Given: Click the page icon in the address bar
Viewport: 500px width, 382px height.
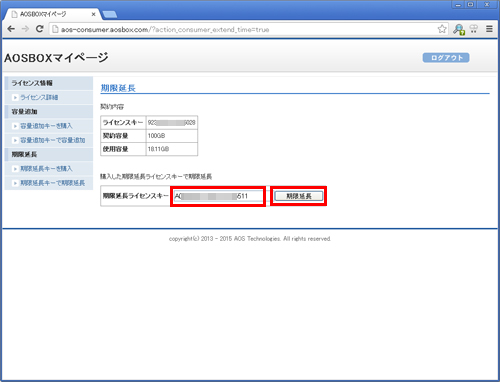Looking at the screenshot, I should click(55, 29).
